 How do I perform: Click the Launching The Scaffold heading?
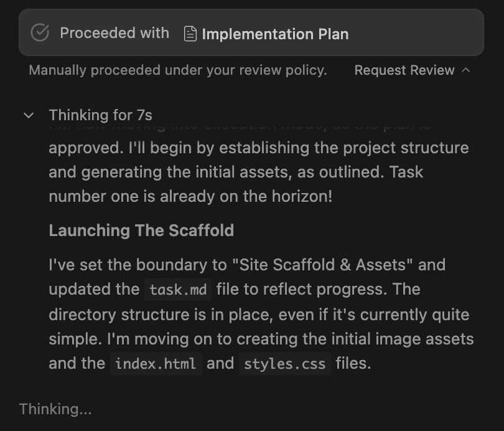coord(141,230)
